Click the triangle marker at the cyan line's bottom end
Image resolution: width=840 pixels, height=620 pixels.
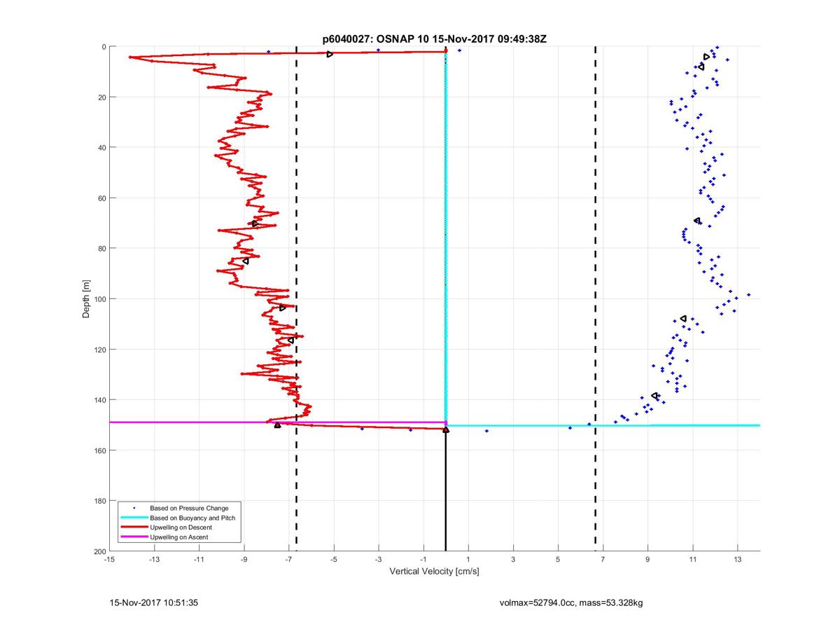[446, 429]
